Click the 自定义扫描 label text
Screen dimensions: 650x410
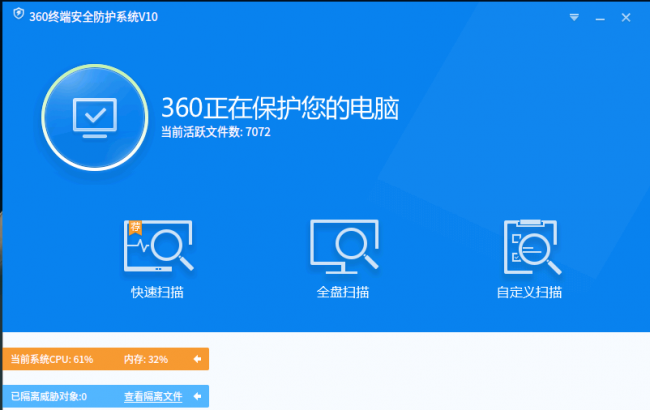[529, 292]
